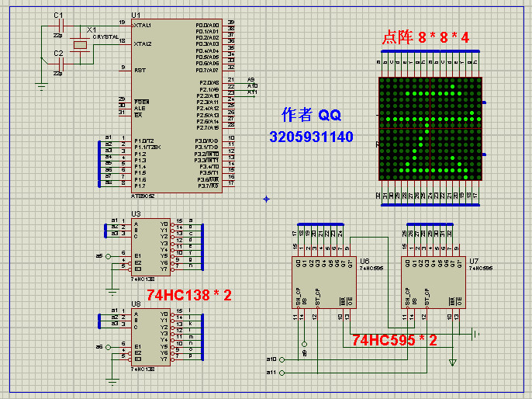Viewport: 532px width, 399px height.
Task: Click the U7 reference label
Action: [x=474, y=261]
